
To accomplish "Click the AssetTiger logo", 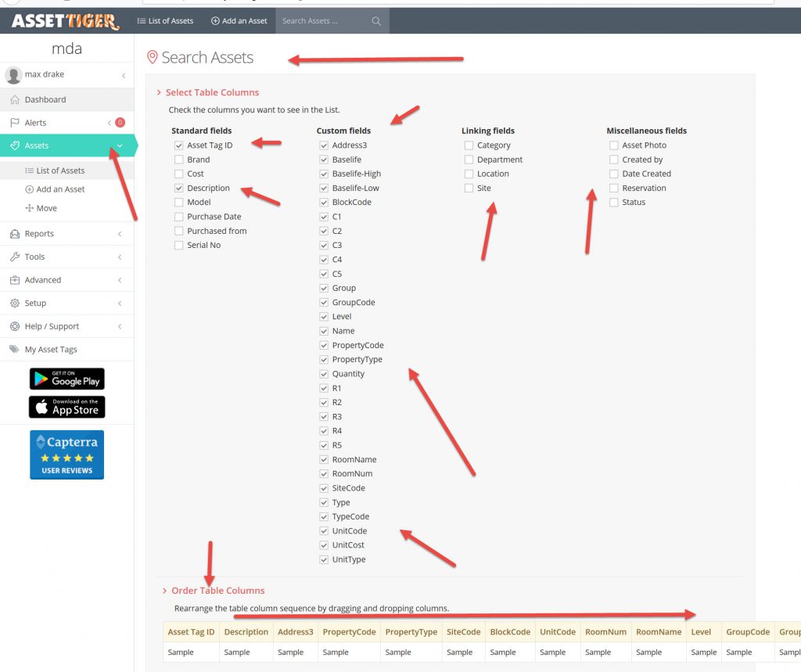I will (66, 21).
